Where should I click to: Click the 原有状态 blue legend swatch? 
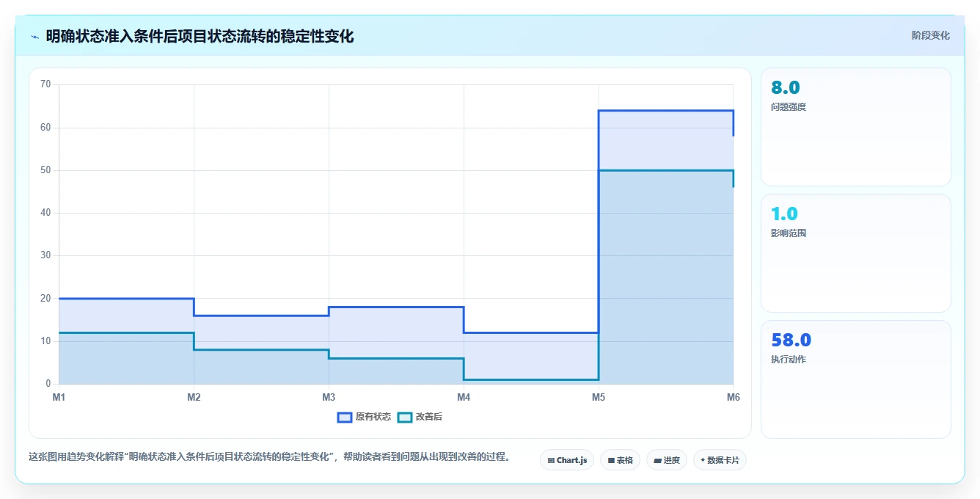coord(345,417)
